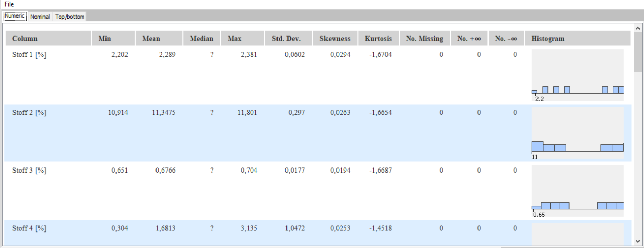Click the Skewness column header
This screenshot has width=644, height=248.
(x=335, y=38)
